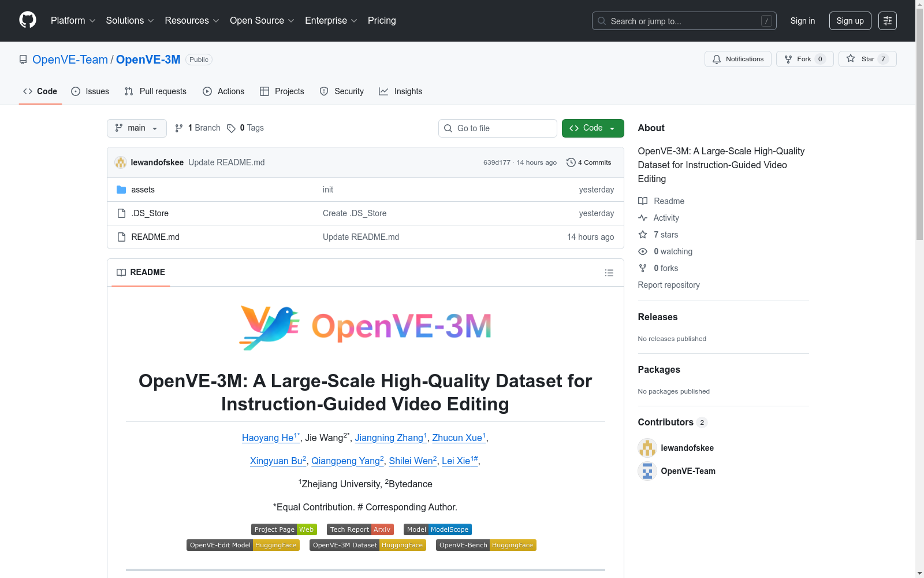This screenshot has width=924, height=578.
Task: Open the Pricing page
Action: [x=382, y=21]
